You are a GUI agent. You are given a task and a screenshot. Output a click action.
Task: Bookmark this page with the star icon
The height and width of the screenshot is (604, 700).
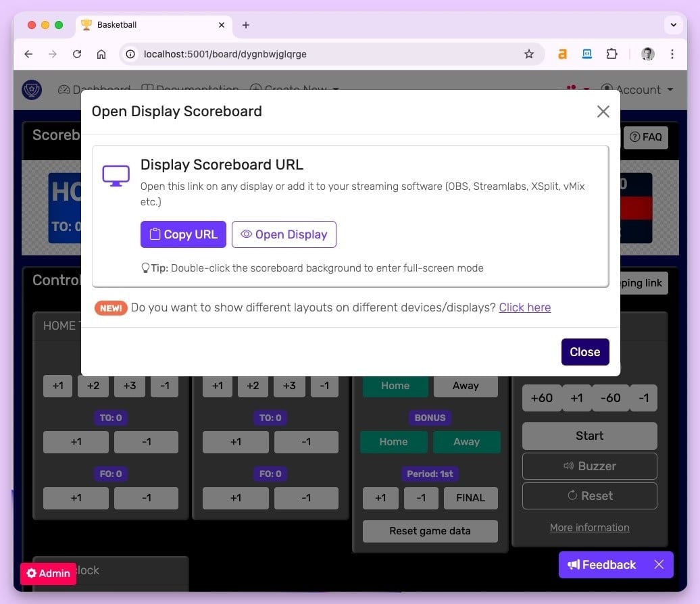[x=529, y=54]
